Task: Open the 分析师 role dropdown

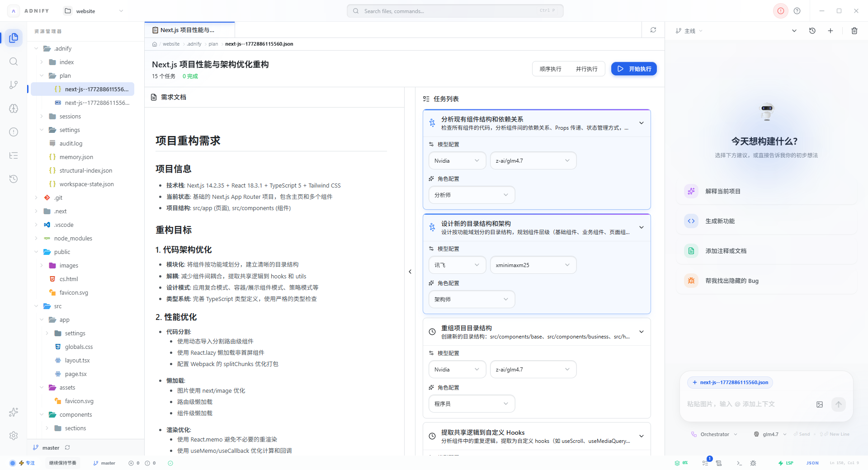Action: 472,195
